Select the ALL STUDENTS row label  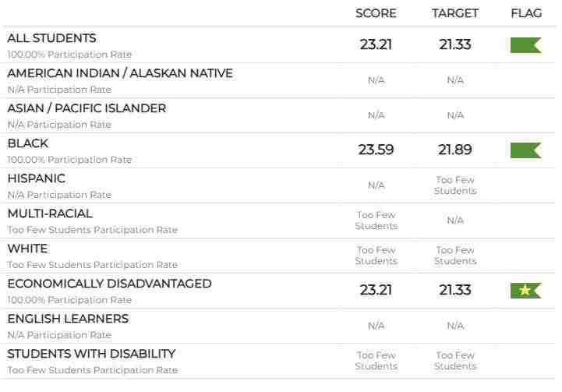coord(52,38)
